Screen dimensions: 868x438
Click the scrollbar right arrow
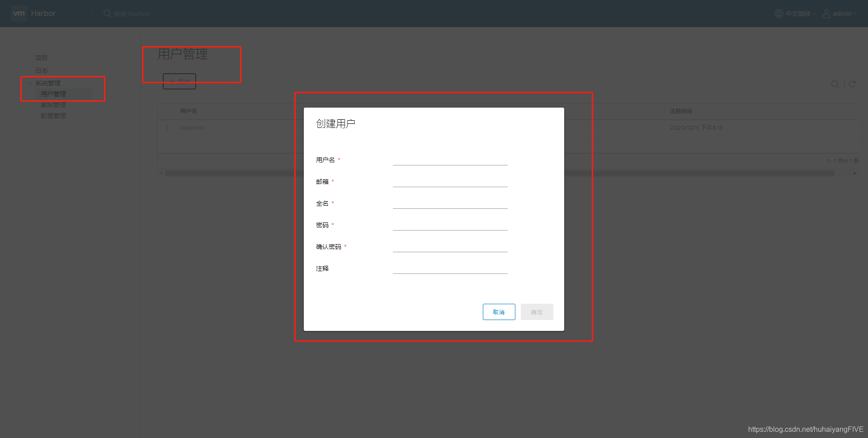coord(854,173)
